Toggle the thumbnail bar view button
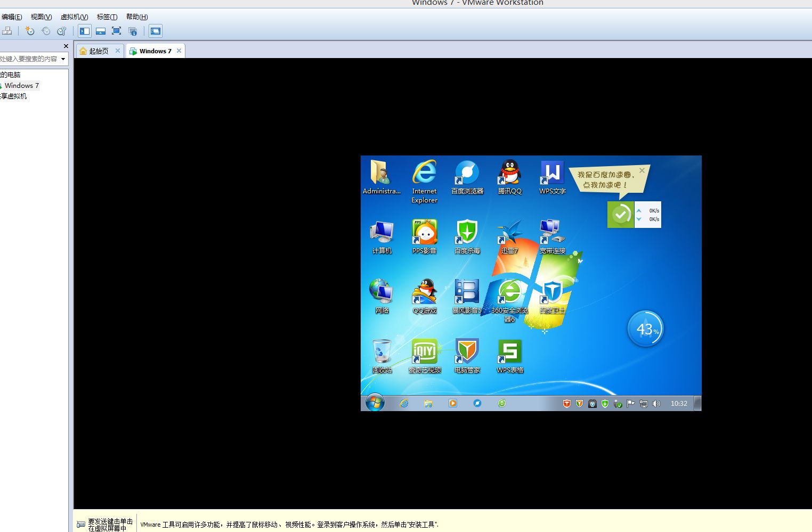 [101, 31]
